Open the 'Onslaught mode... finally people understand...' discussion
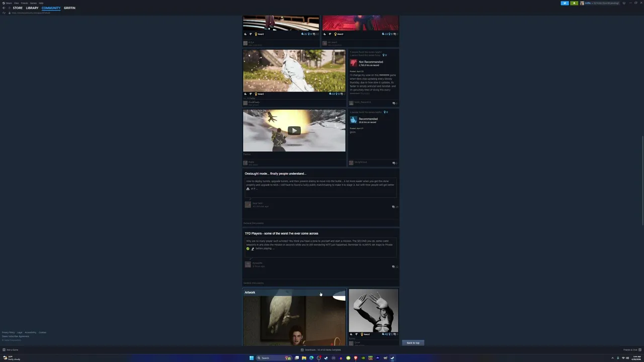This screenshot has height=362, width=644. (275, 173)
